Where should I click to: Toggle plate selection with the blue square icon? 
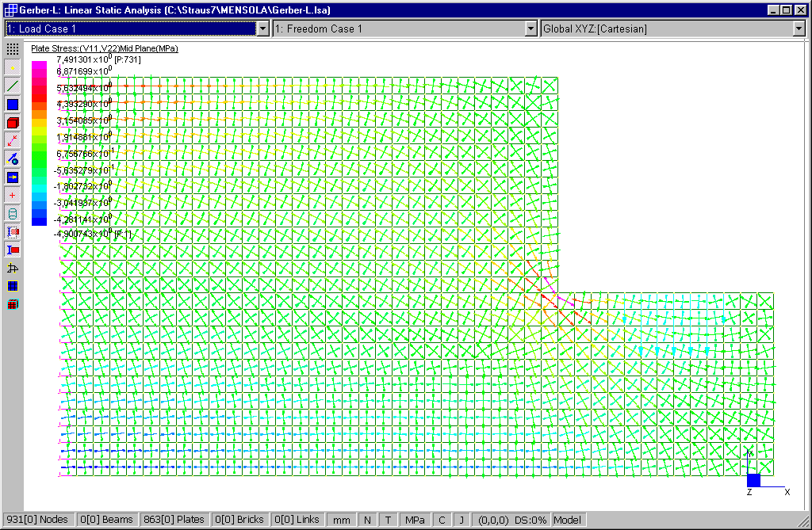13,105
